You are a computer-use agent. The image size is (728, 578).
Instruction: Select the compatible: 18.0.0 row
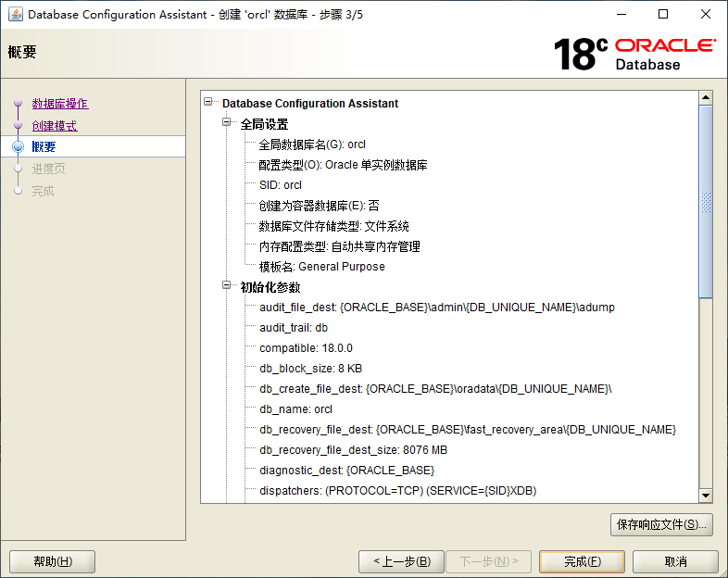point(306,348)
